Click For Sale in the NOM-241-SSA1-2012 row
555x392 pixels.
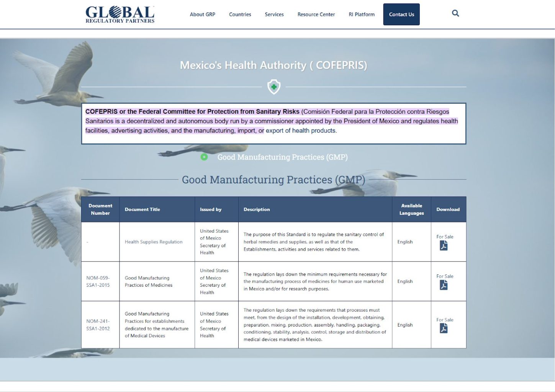click(445, 320)
